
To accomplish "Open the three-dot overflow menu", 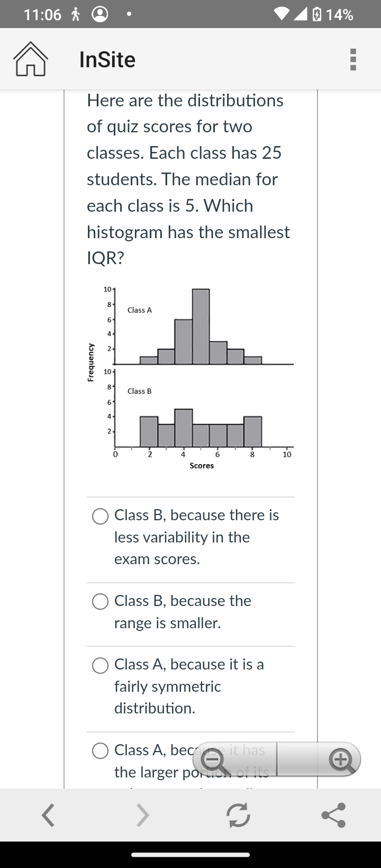I will click(353, 59).
